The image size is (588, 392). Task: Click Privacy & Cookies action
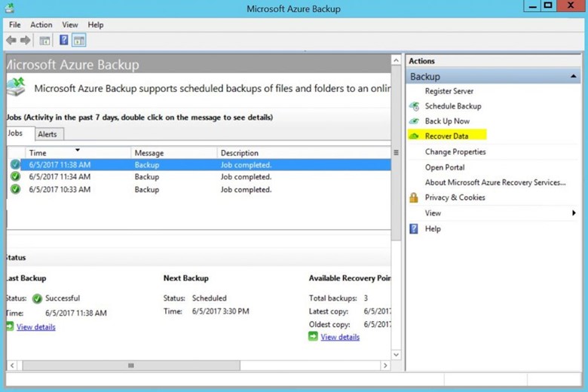(455, 198)
